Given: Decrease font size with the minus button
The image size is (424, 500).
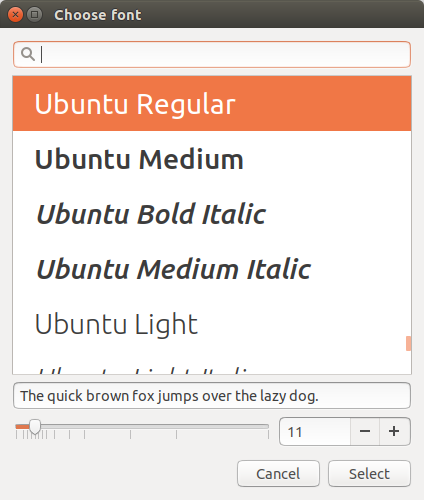Looking at the screenshot, I should 365,431.
